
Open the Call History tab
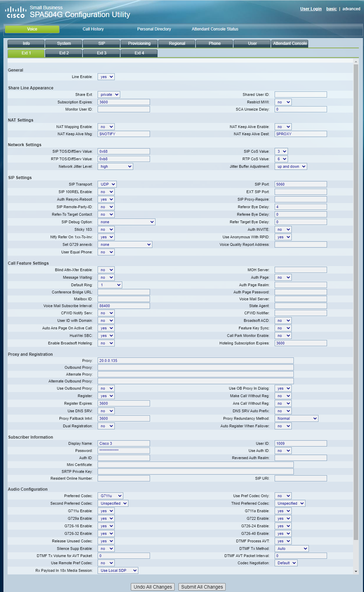[93, 29]
